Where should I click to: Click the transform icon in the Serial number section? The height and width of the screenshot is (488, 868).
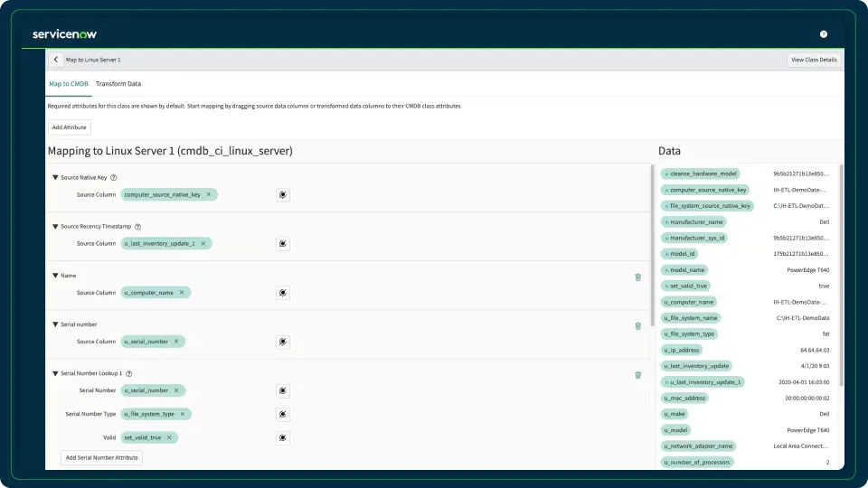point(283,342)
